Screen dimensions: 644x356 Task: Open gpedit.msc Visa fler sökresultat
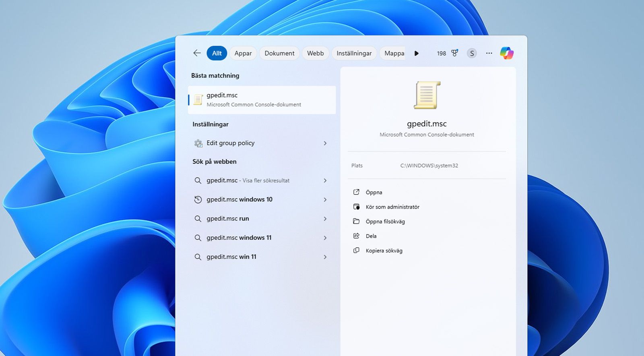pos(262,180)
